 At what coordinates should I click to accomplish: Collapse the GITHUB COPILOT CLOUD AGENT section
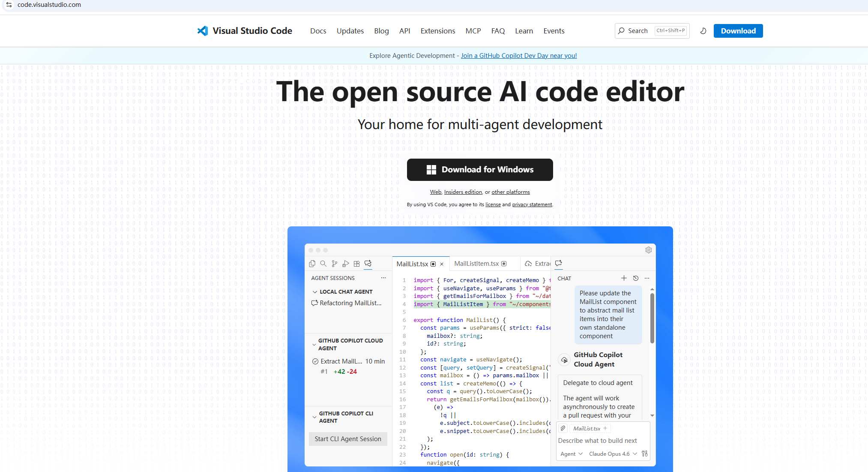pos(314,344)
